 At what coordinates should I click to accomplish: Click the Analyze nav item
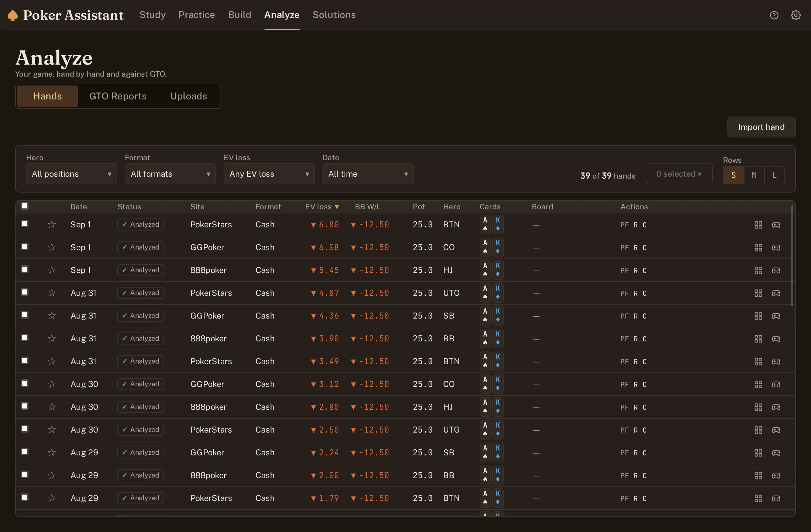[282, 15]
